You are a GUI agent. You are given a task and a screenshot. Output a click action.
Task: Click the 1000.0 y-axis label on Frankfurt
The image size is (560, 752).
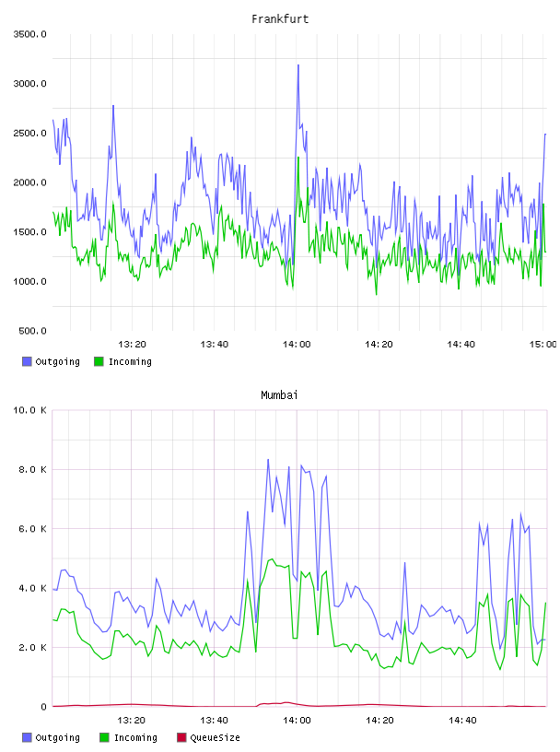point(29,281)
